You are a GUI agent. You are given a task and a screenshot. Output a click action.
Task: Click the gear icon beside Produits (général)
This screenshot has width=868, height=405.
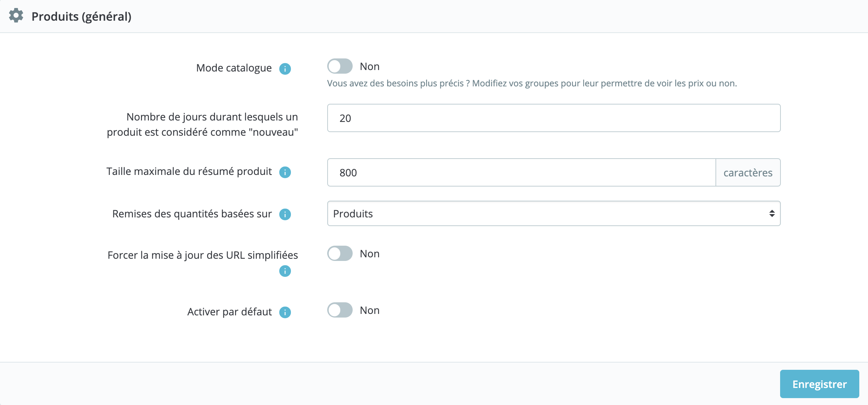(16, 16)
